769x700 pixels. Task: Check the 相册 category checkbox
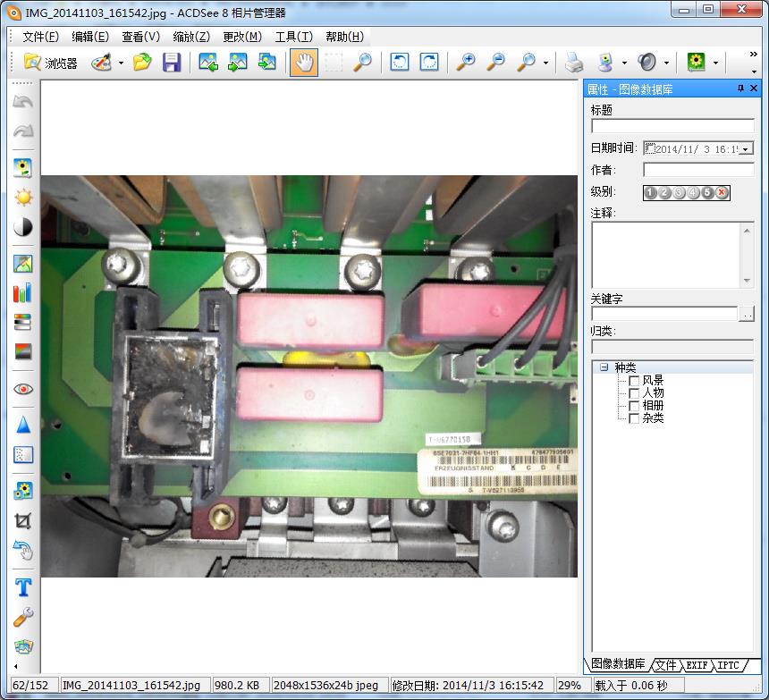(634, 406)
